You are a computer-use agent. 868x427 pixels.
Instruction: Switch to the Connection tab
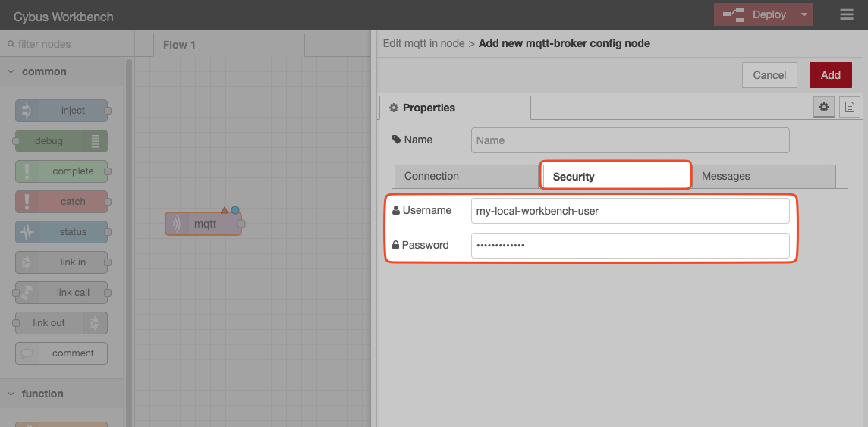pyautogui.click(x=432, y=176)
